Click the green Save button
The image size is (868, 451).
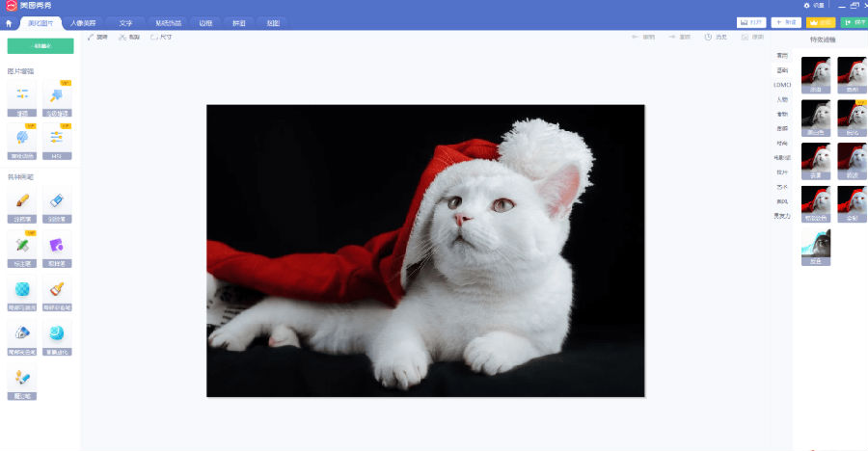pyautogui.click(x=854, y=23)
